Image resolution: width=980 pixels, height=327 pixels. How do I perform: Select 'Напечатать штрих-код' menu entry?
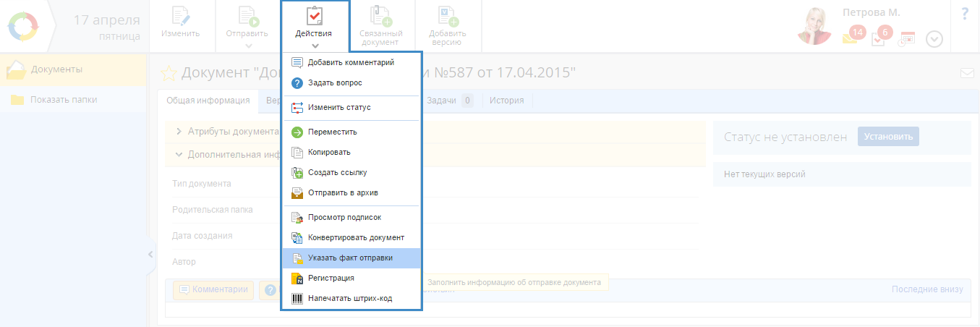pyautogui.click(x=349, y=298)
